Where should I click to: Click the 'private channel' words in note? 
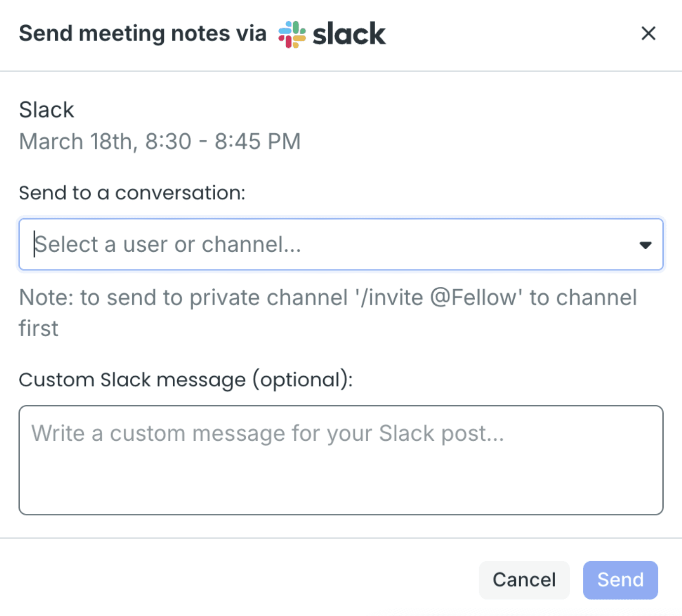tap(268, 298)
